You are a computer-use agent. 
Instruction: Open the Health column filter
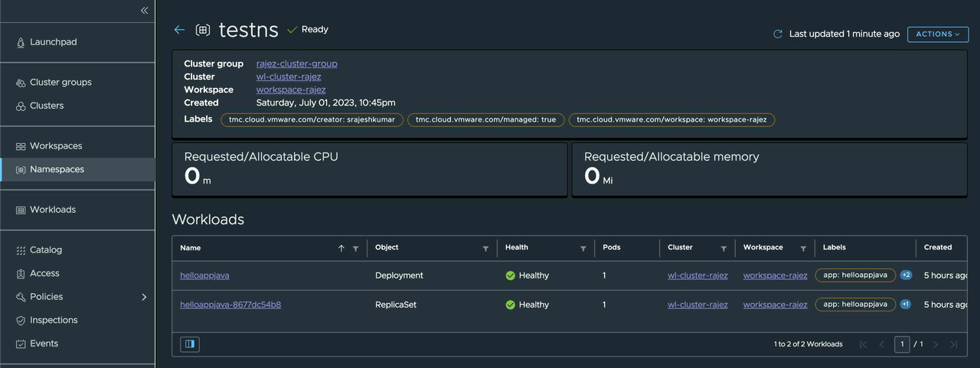point(583,249)
